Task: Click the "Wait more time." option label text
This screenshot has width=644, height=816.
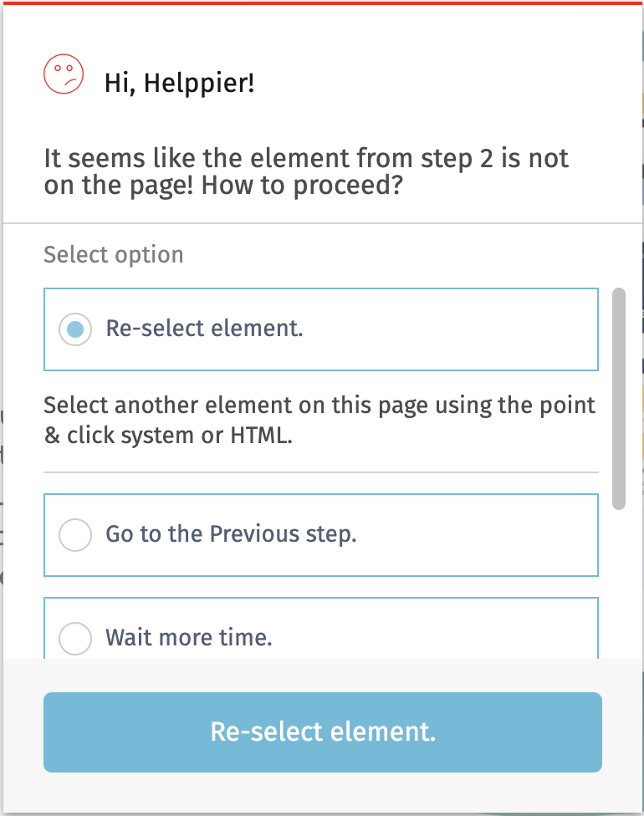Action: [x=189, y=639]
